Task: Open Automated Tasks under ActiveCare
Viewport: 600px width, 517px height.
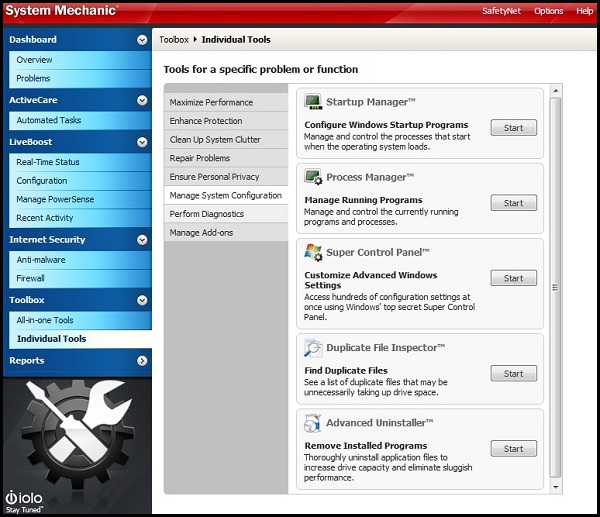Action: [80, 120]
